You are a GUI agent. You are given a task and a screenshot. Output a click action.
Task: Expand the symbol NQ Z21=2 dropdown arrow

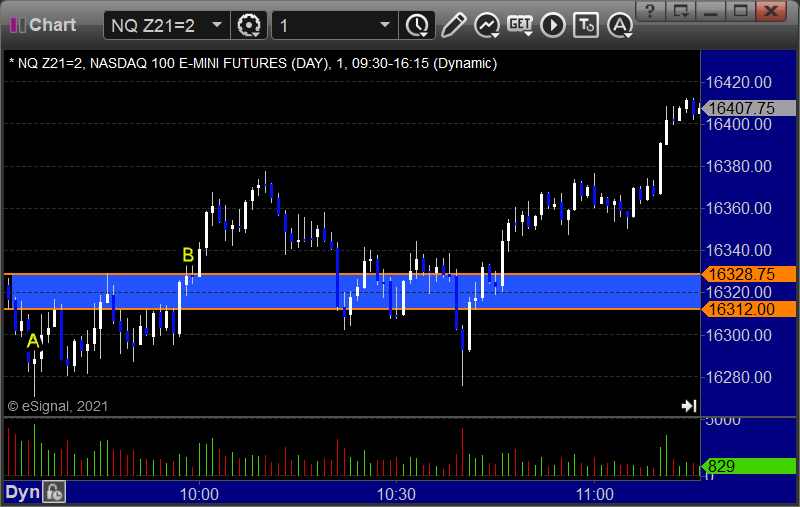pos(217,24)
